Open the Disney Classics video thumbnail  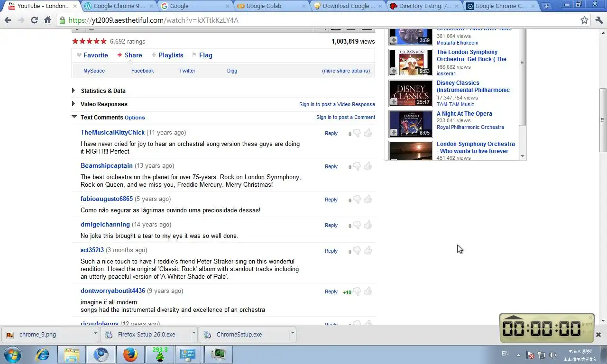tap(411, 93)
